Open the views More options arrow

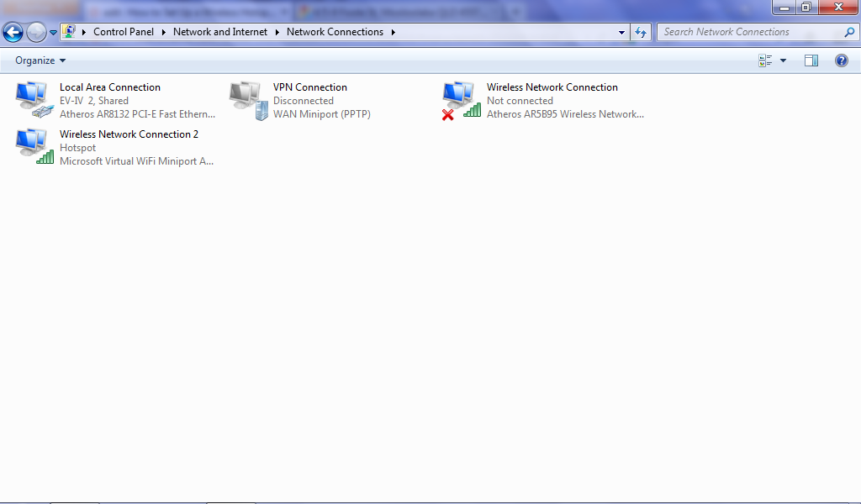(783, 60)
